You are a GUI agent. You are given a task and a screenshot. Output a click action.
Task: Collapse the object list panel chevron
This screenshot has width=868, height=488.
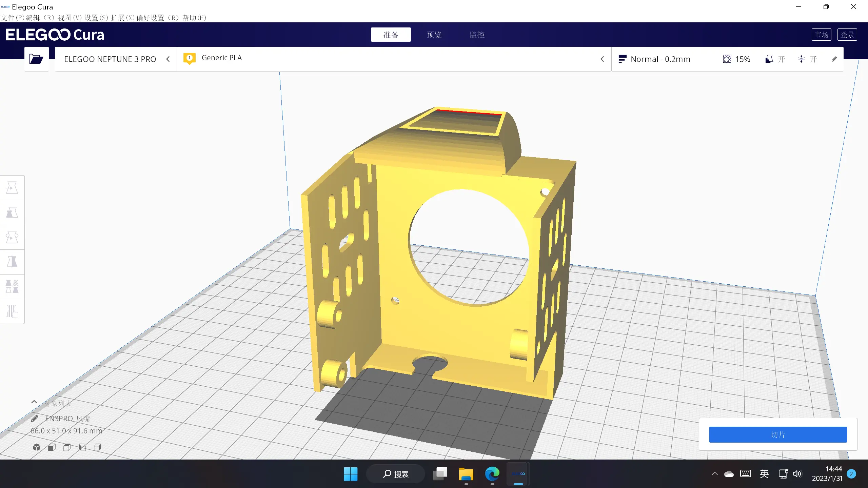(34, 402)
